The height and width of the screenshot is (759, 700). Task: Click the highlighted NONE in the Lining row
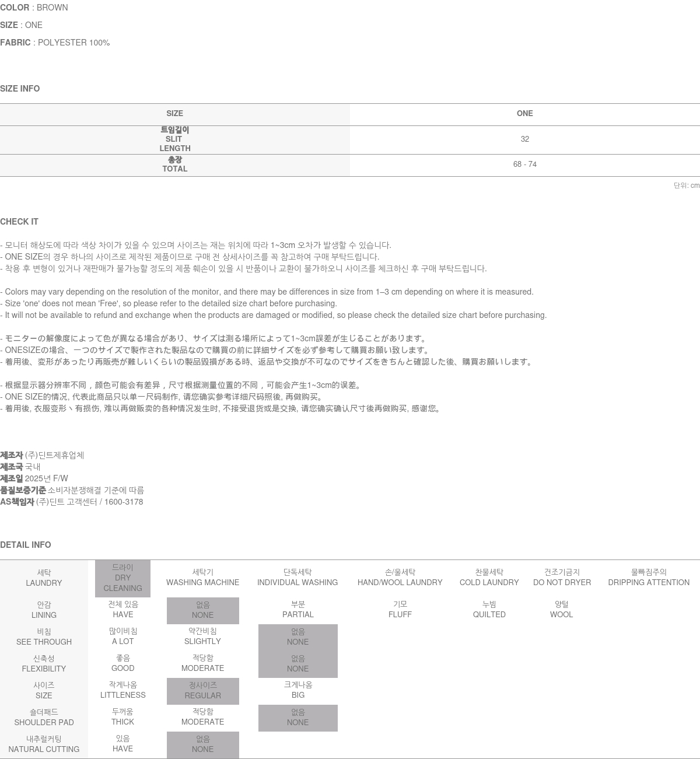[202, 610]
